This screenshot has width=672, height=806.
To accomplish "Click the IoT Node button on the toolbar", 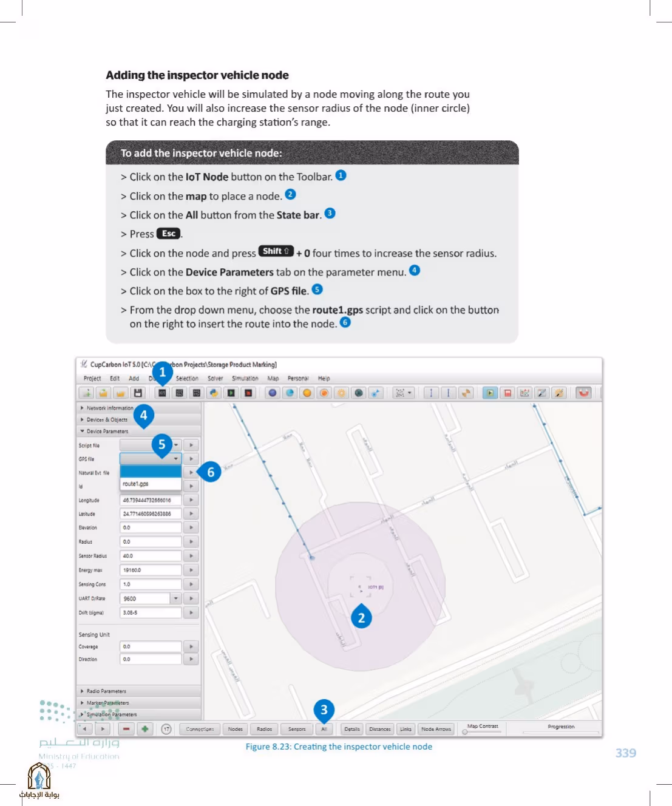I will click(x=162, y=393).
